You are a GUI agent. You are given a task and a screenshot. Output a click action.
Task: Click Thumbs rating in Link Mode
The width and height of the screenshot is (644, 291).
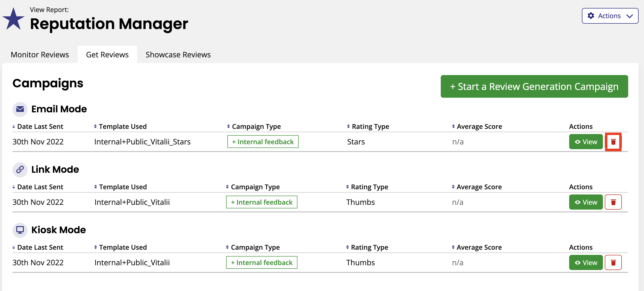coord(360,202)
